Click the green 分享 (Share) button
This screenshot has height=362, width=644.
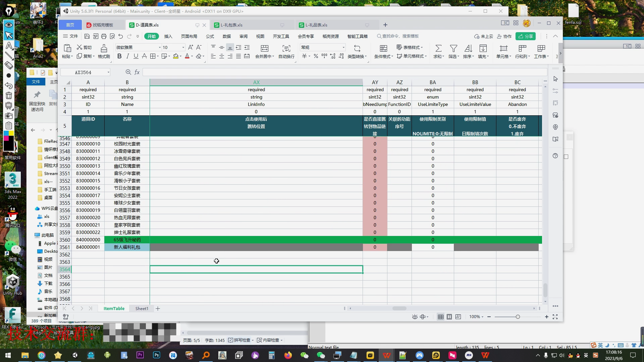(x=526, y=36)
